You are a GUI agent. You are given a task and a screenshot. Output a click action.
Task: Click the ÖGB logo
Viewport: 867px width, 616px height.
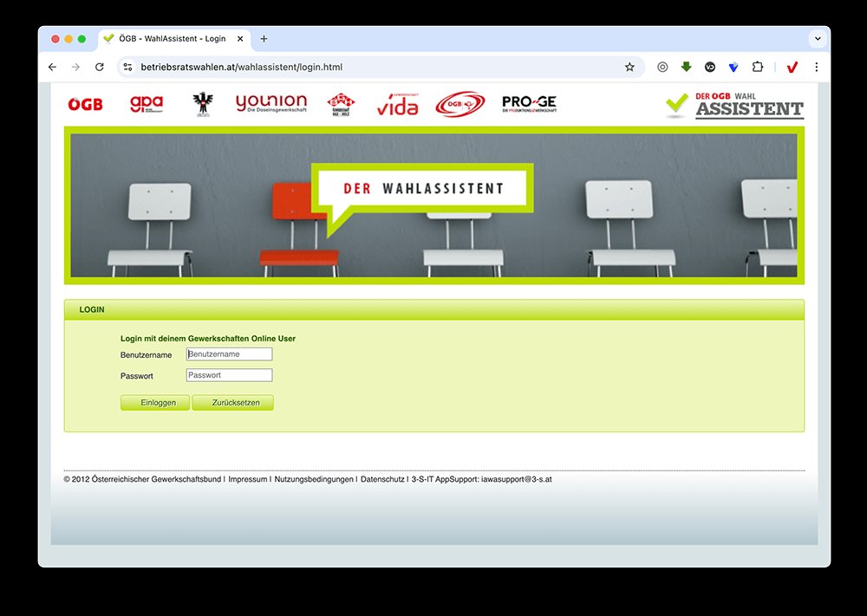tap(84, 103)
